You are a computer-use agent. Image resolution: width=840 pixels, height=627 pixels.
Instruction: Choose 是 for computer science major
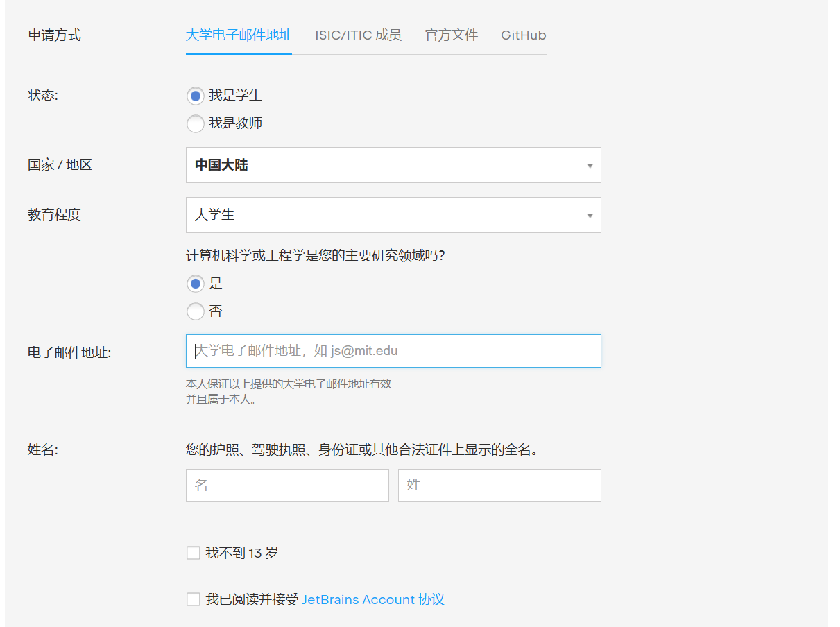(x=196, y=283)
